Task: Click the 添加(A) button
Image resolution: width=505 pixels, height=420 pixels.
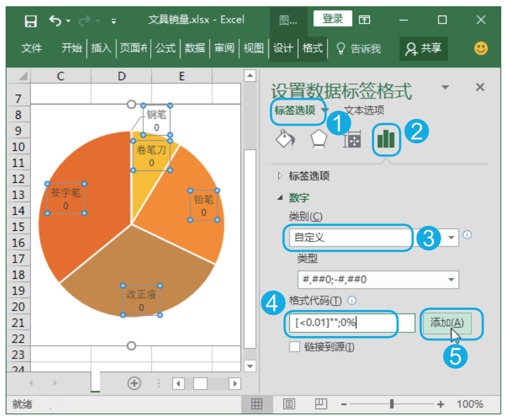Action: point(447,323)
